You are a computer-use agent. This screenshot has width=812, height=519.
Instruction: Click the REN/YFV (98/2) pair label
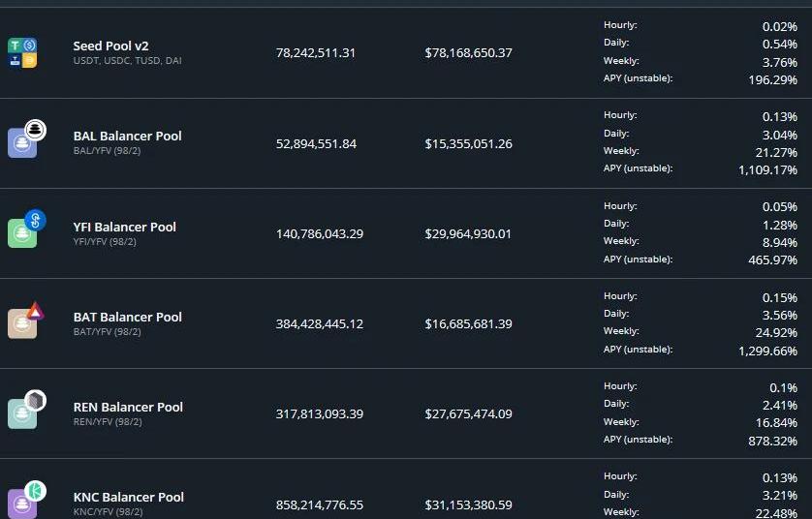pyautogui.click(x=108, y=422)
